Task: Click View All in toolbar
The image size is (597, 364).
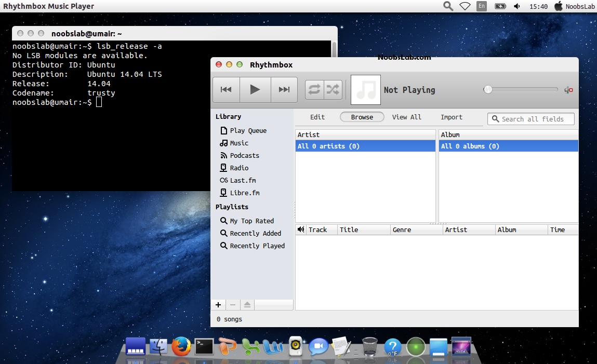Action: tap(407, 117)
